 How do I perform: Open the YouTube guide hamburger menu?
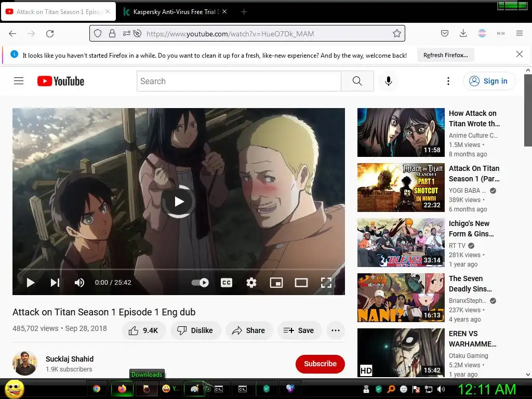[x=19, y=81]
